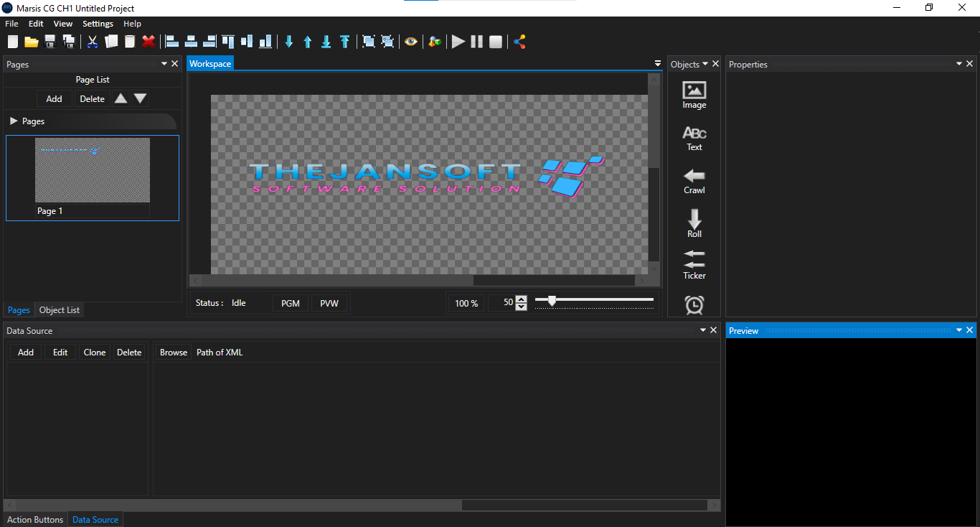This screenshot has height=527, width=980.
Task: Add a Roll object from Objects panel
Action: pyautogui.click(x=694, y=224)
